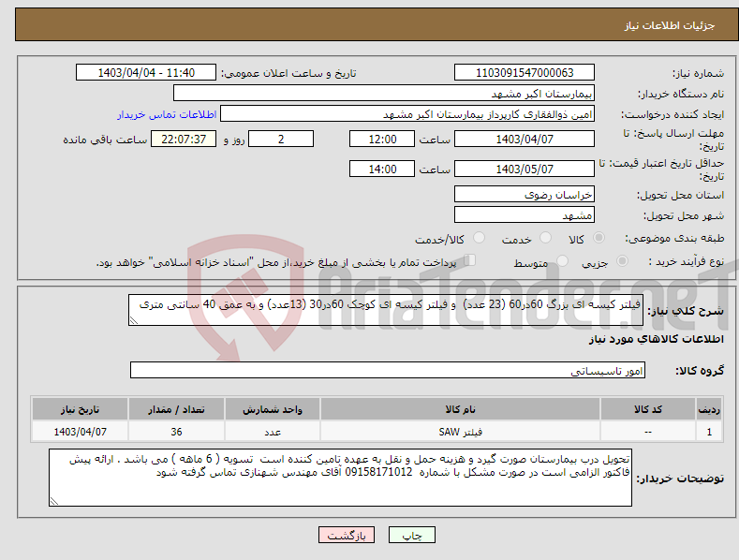Click the نام کالا column header
Screen dimensions: 739x560
point(460,409)
